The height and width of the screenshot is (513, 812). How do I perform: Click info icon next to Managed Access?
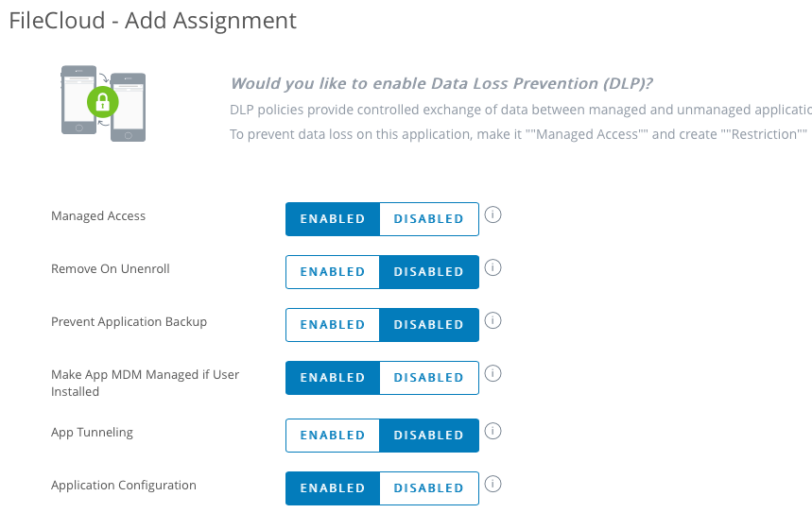pos(492,214)
